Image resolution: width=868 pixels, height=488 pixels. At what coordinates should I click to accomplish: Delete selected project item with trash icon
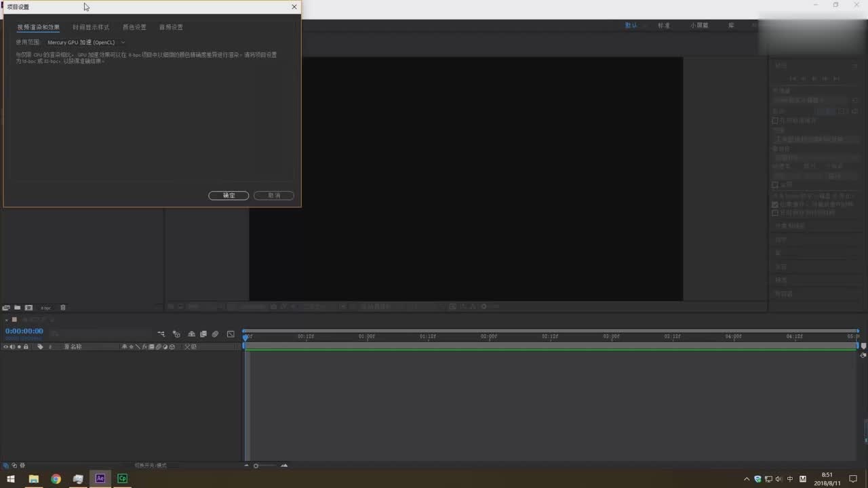coord(63,308)
